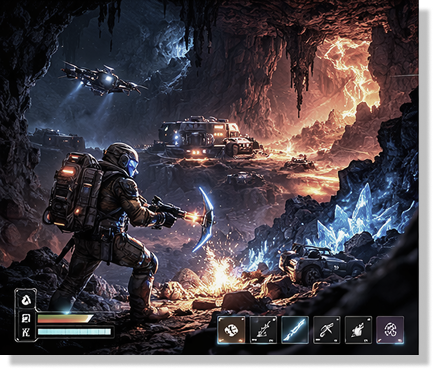Select the pickaxe hotbar slot
The width and height of the screenshot is (433, 369).
327,330
